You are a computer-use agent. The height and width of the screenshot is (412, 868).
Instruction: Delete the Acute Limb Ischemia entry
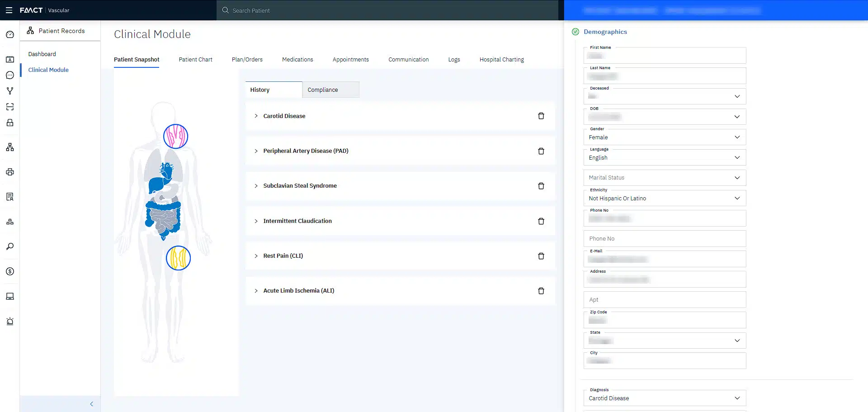[541, 291]
